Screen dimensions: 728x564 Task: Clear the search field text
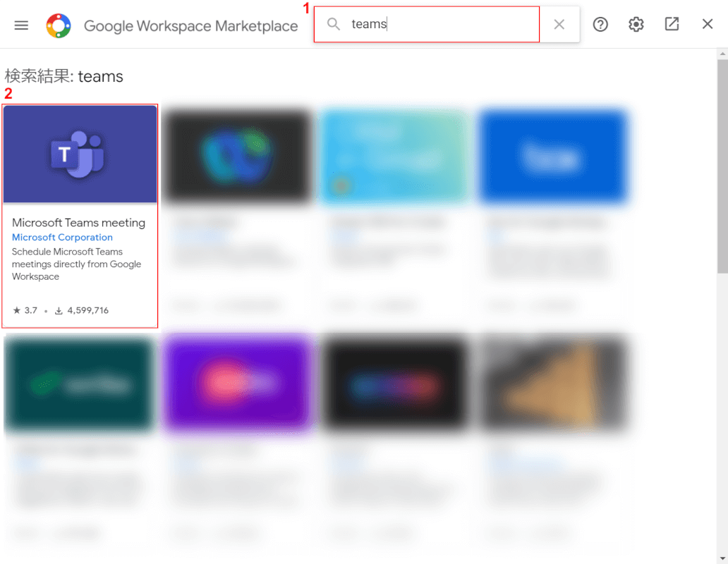(x=559, y=24)
